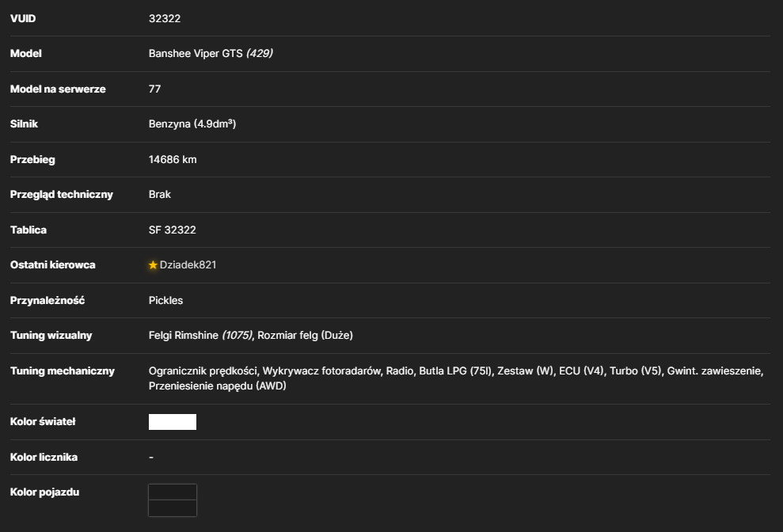Select the upper Kolor pojazdu color swatch
This screenshot has height=532, width=783.
pyautogui.click(x=173, y=492)
